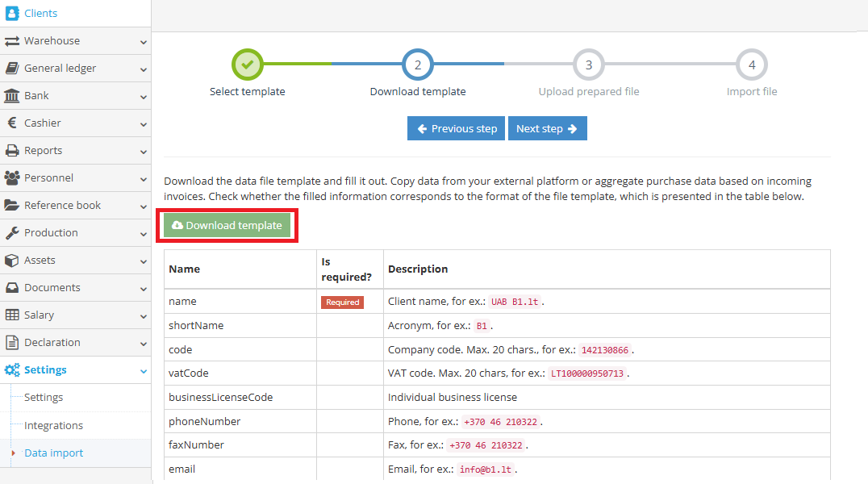Click the Bank building icon
The height and width of the screenshot is (484, 868).
click(12, 96)
